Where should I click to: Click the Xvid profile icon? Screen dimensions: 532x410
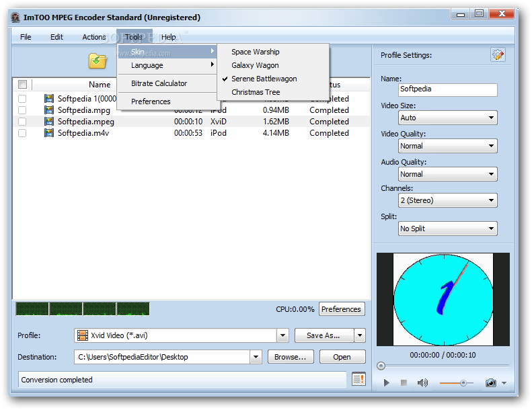coord(83,335)
